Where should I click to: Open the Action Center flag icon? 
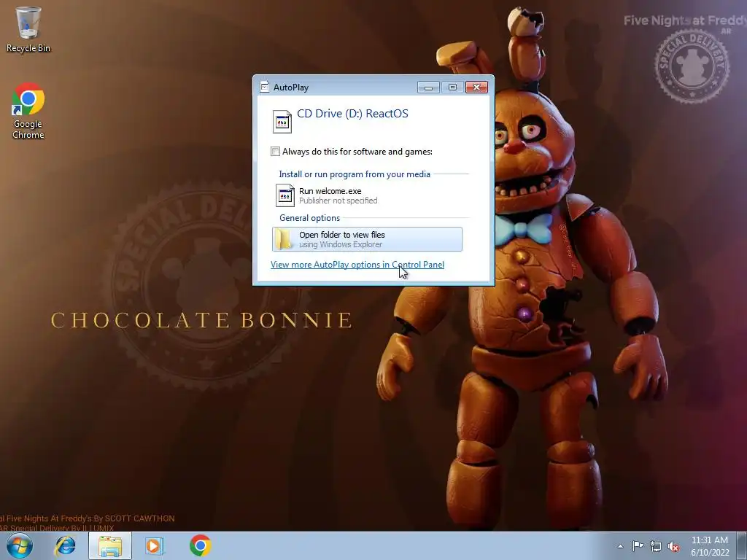(x=638, y=546)
